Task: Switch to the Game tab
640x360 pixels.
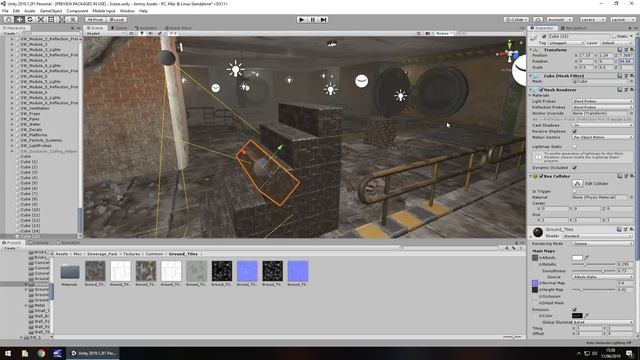Action: pyautogui.click(x=119, y=28)
